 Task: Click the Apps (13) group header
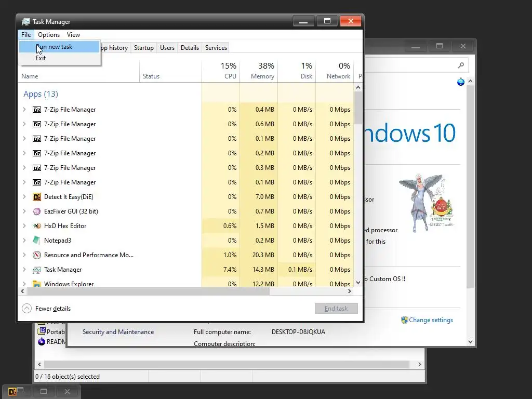pos(41,94)
